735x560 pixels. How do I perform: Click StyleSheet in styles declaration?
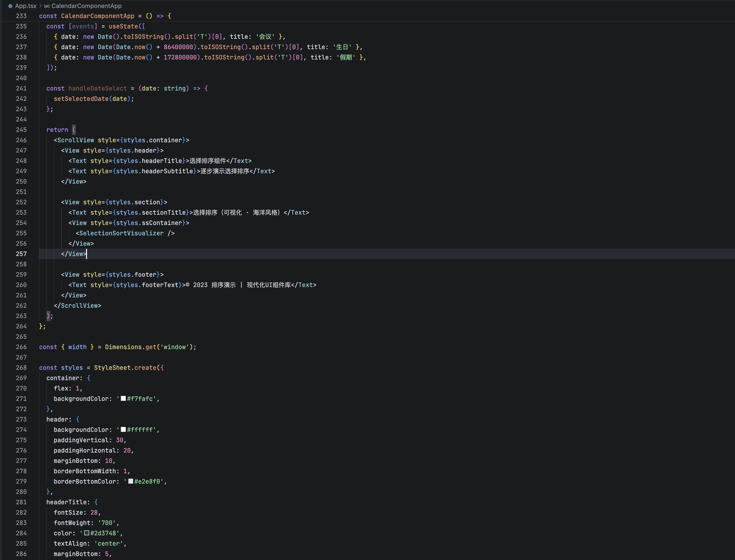click(x=112, y=367)
